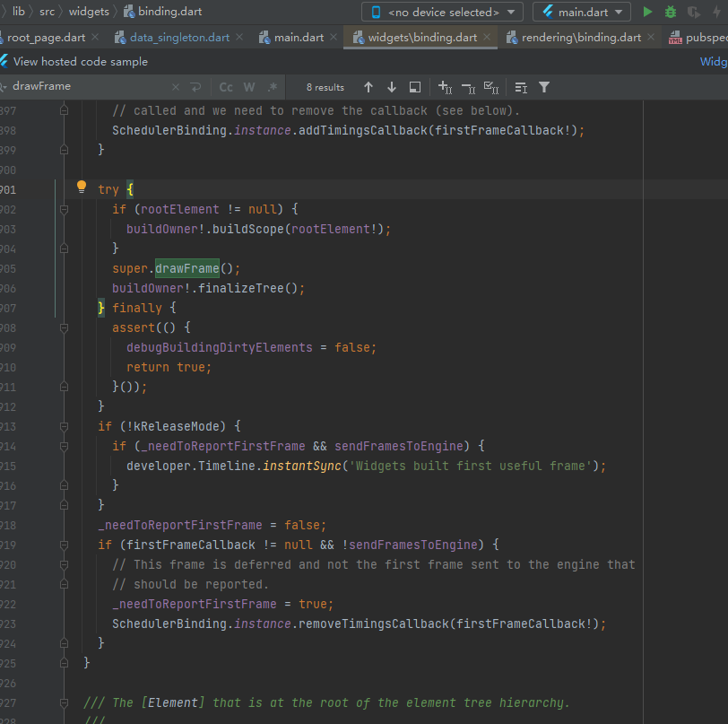The width and height of the screenshot is (728, 724).
Task: Click the lightbulb quick-fix icon
Action: 81,188
